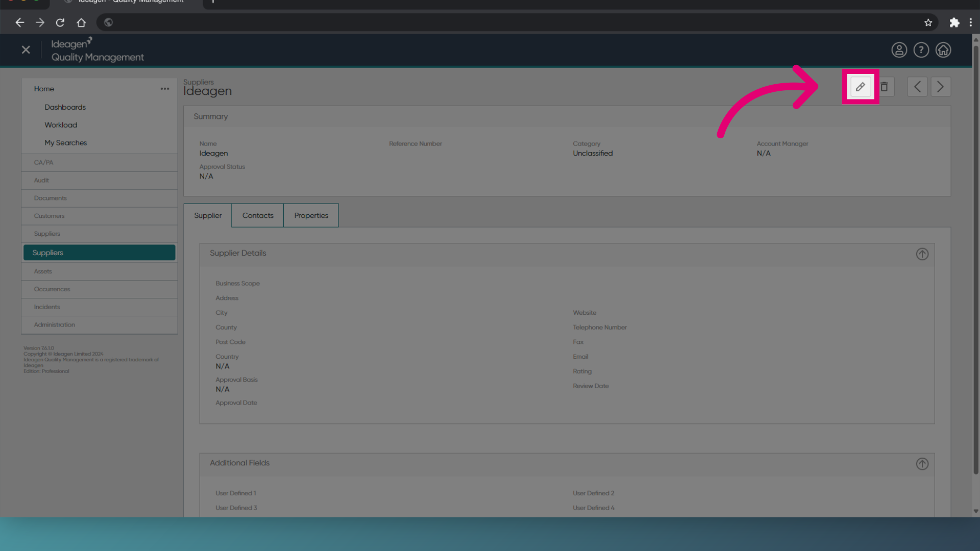Click the Reference Number label
Image resolution: width=980 pixels, height=551 pixels.
point(415,144)
